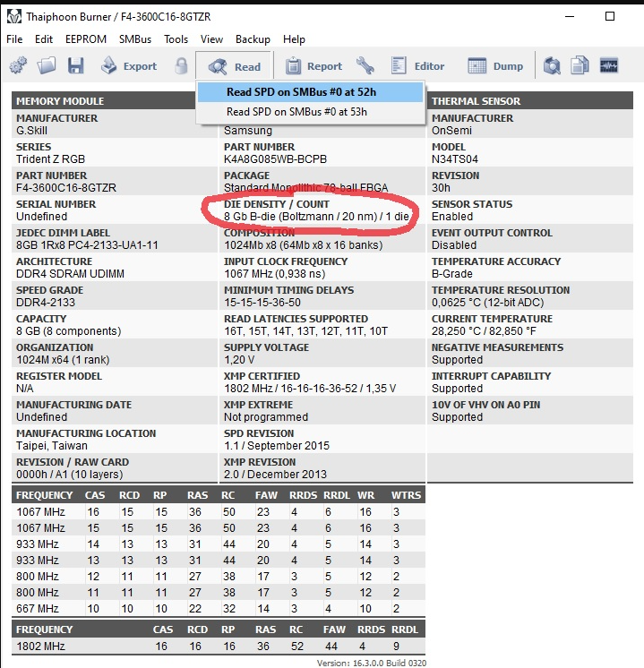Screen dimensions: 644x668
Task: Click the 0,0625 °C temperature resolution value
Action: point(487,303)
